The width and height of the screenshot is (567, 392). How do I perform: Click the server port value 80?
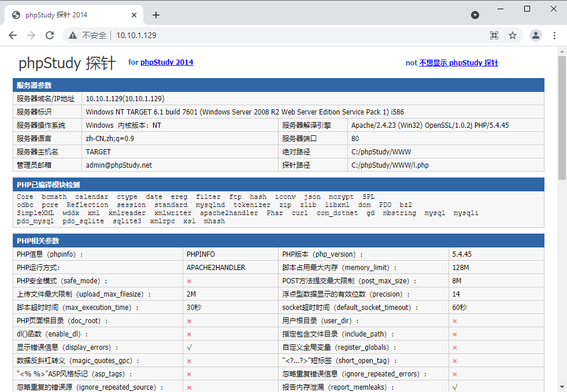355,139
